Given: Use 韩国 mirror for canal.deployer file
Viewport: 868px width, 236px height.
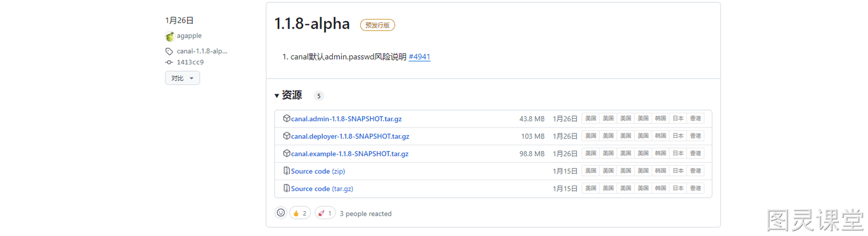Looking at the screenshot, I should point(660,136).
